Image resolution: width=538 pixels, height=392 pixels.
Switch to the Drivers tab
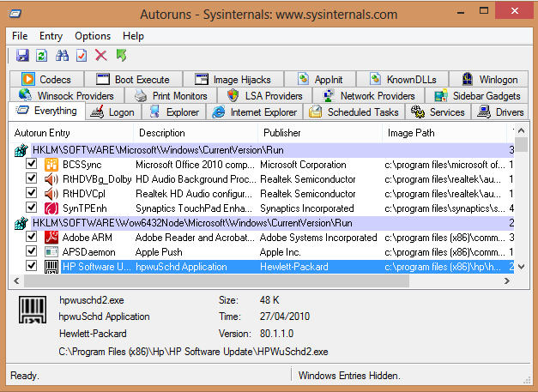click(x=500, y=112)
